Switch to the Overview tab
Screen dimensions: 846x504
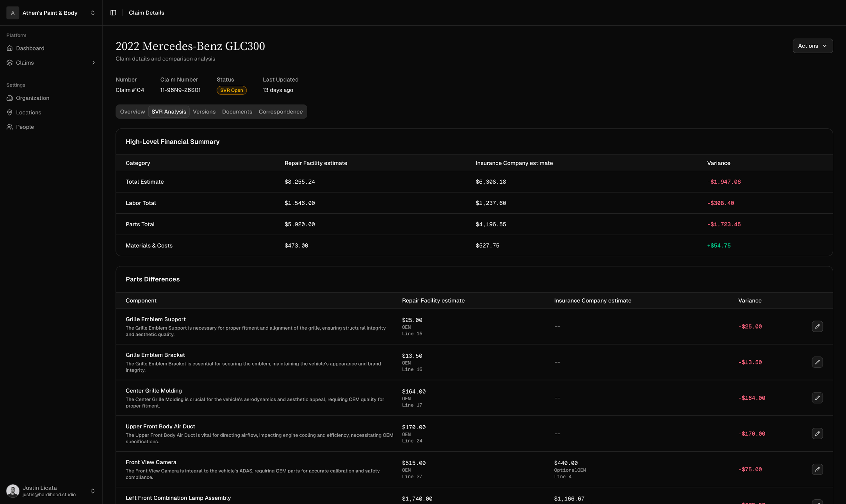pos(132,112)
